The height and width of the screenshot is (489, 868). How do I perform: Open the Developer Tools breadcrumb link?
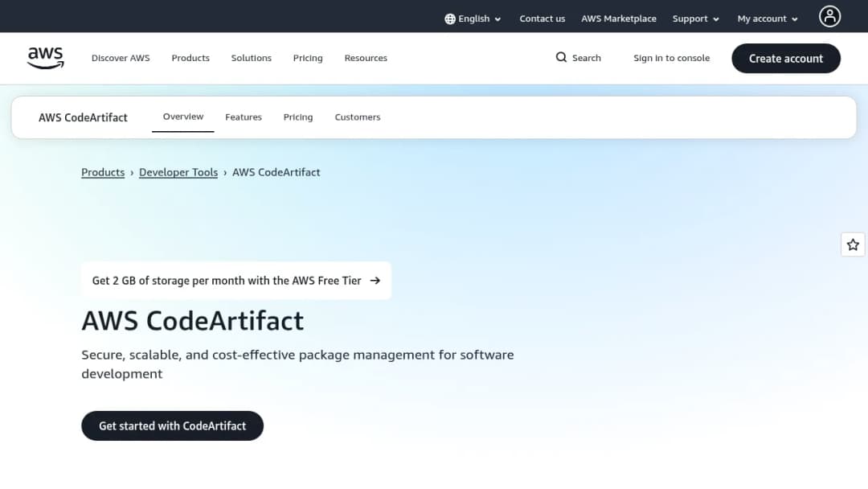178,172
